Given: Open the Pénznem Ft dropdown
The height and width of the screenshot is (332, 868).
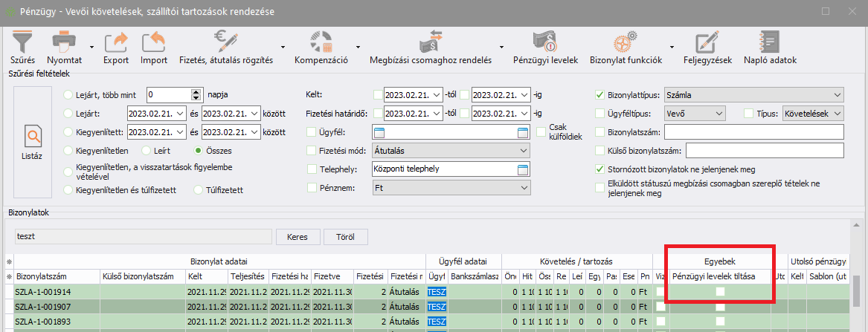Looking at the screenshot, I should tap(524, 189).
